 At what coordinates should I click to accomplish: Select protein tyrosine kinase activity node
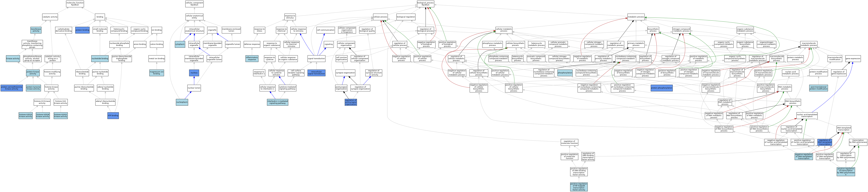click(x=33, y=88)
